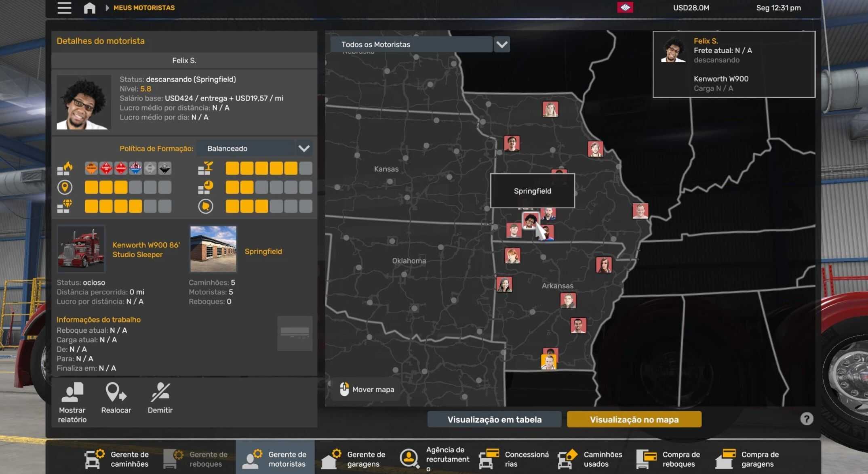
Task: Click the Springfield garage thumbnail image
Action: tap(213, 249)
